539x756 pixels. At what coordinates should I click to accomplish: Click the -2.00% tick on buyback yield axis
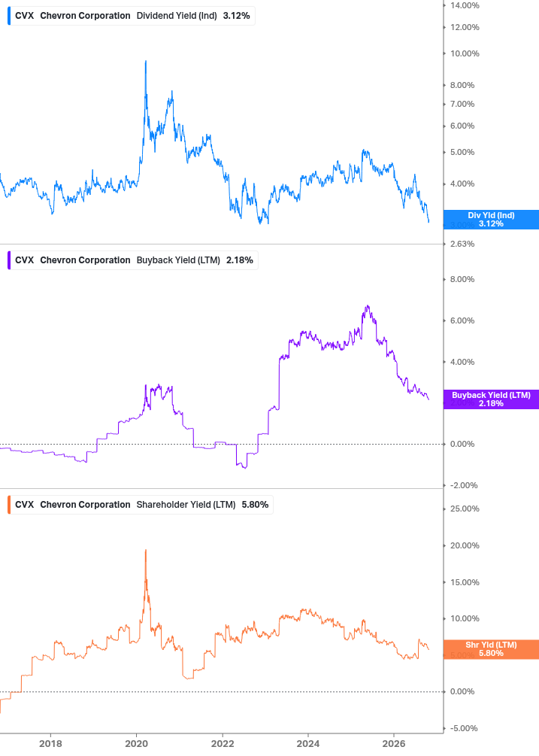pos(464,485)
